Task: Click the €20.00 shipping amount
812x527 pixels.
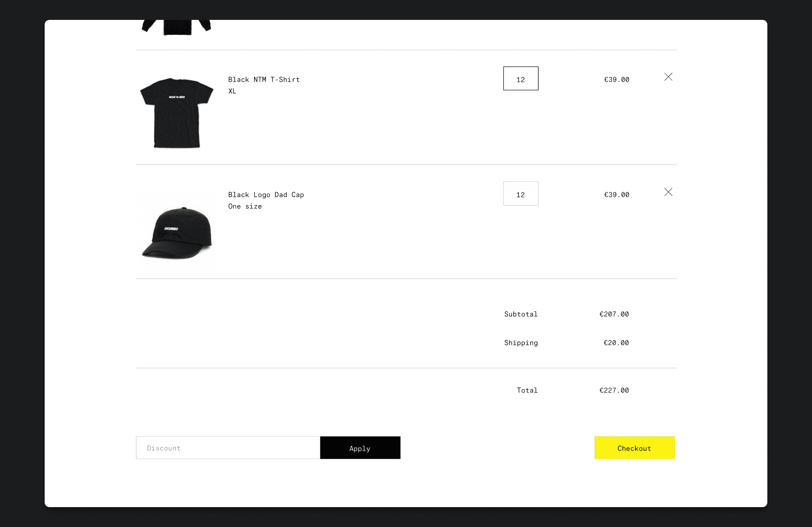Action: pos(616,343)
